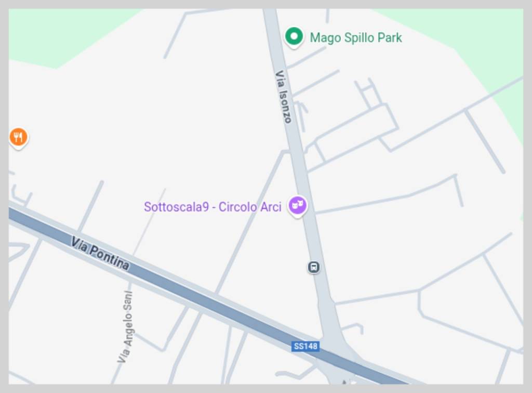Click the large green area in top-left corner
This screenshot has height=393, width=532.
61,34
